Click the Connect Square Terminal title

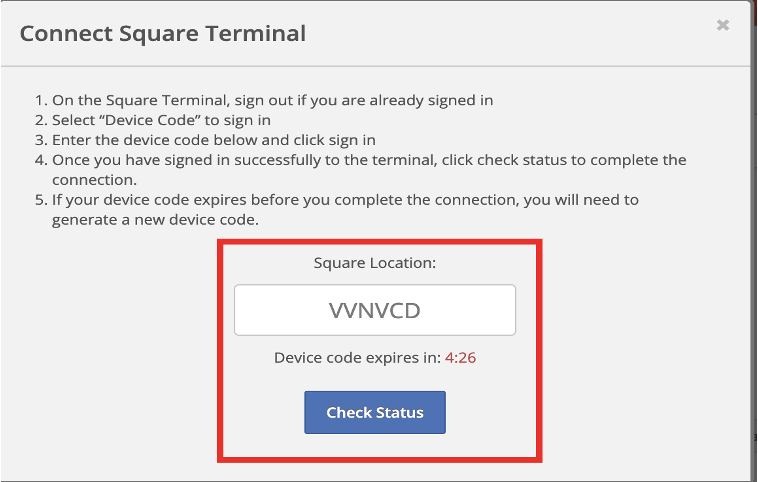tap(162, 34)
